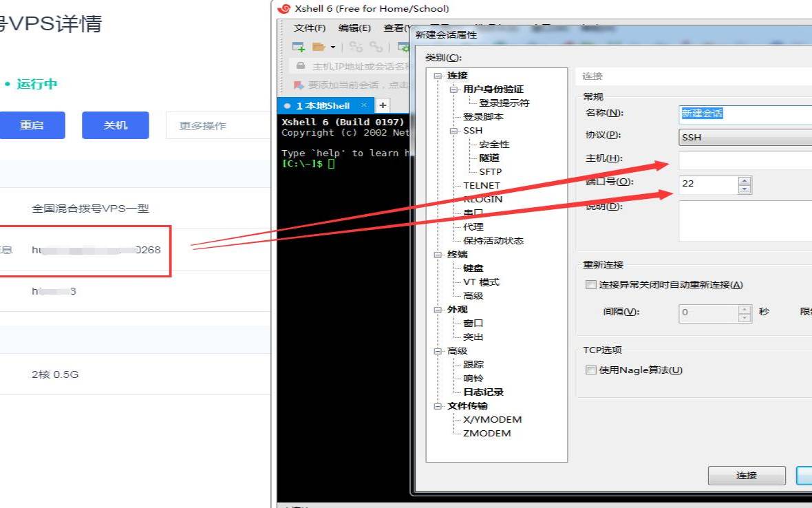This screenshot has width=812, height=508.
Task: Close the 本地Shell tab with its X
Action: click(x=363, y=105)
